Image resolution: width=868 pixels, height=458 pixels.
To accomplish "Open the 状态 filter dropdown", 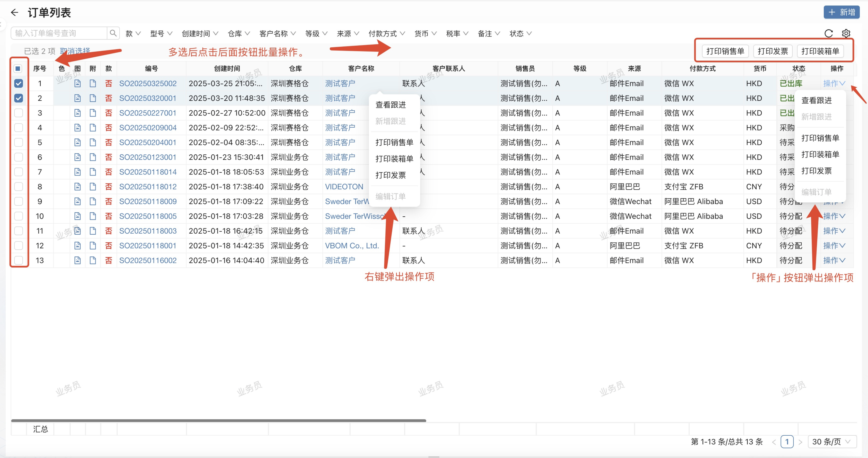I will pos(520,33).
